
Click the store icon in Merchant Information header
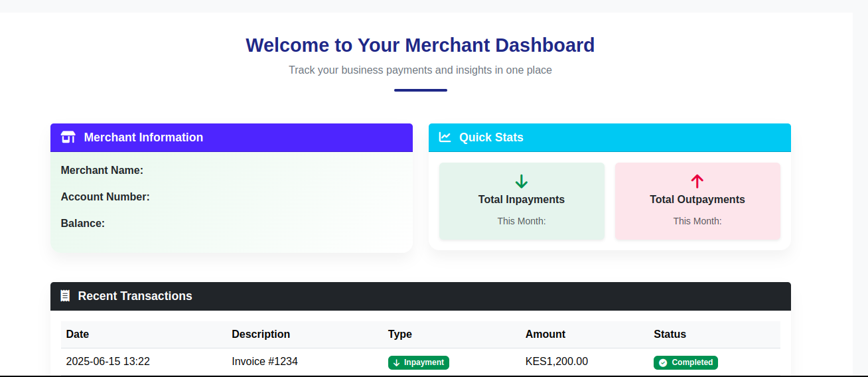tap(68, 137)
